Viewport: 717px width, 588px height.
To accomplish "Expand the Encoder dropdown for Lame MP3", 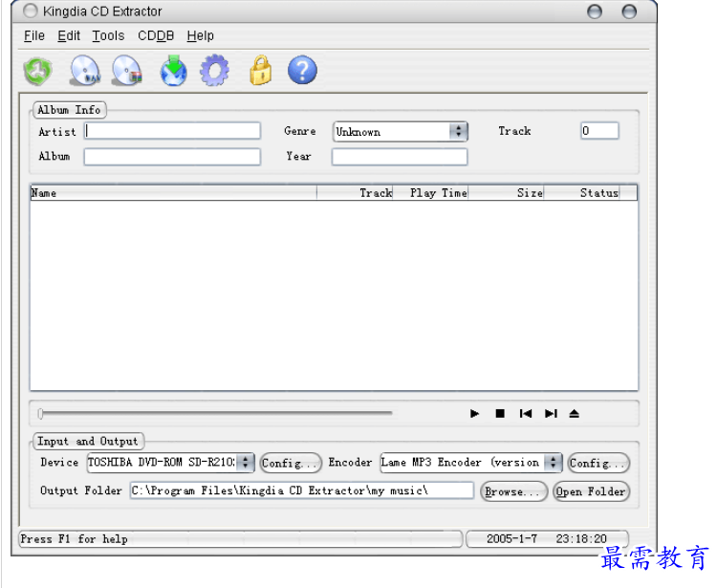I will [x=554, y=463].
